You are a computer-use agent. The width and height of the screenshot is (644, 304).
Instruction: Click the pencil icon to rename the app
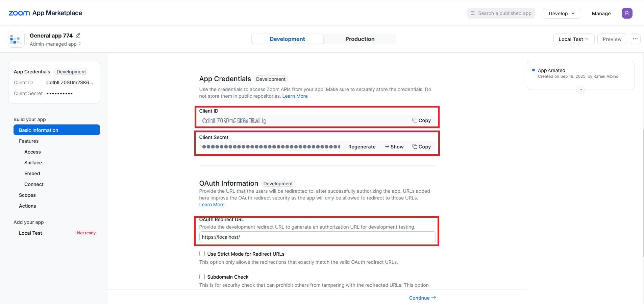(78, 36)
